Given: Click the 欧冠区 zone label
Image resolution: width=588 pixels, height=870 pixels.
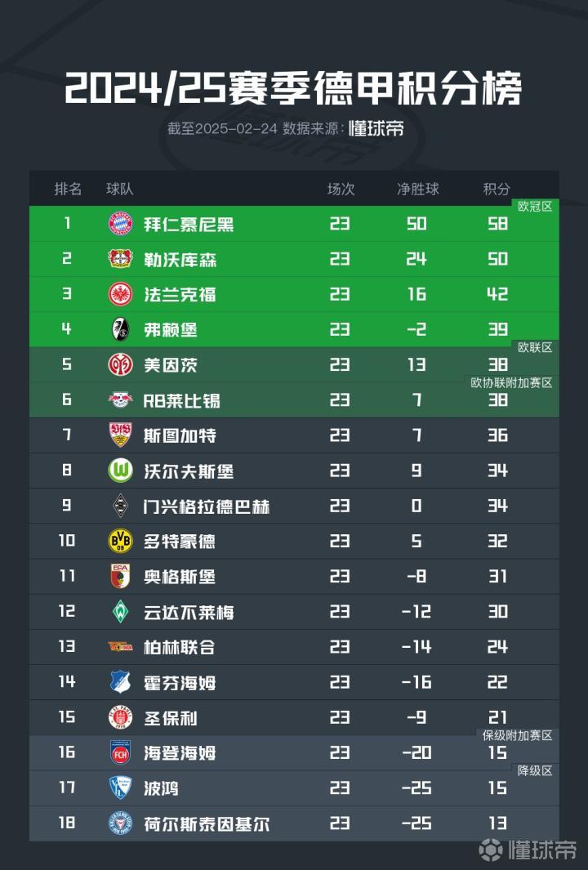Looking at the screenshot, I should 535,207.
